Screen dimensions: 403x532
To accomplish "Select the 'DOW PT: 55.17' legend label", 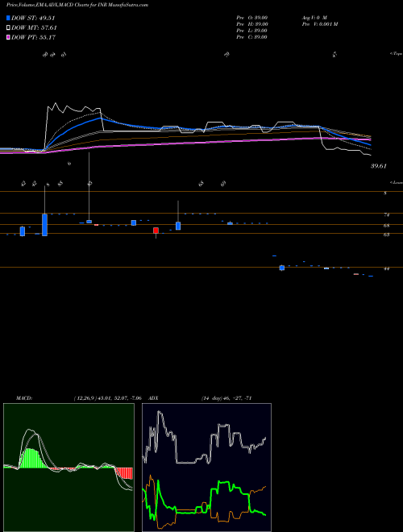I will click(x=33, y=37).
